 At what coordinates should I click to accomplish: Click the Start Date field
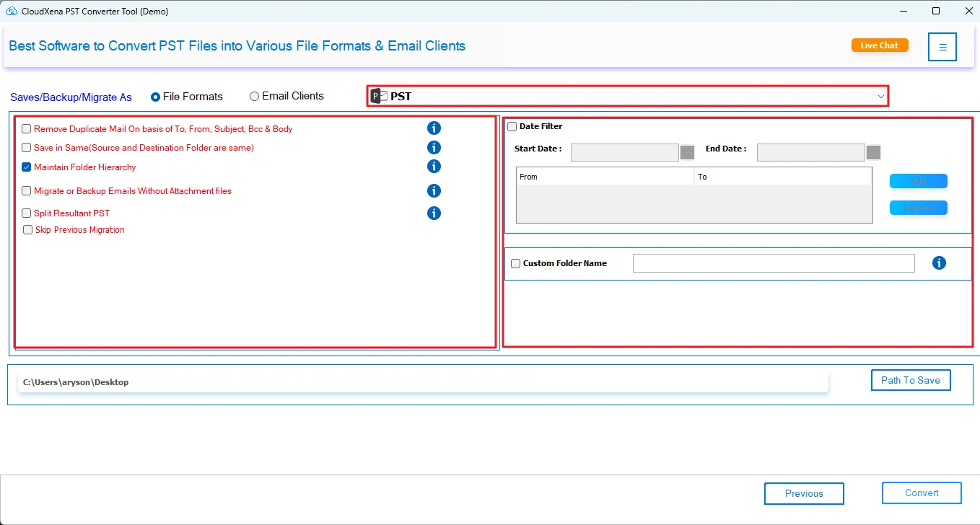coord(624,152)
